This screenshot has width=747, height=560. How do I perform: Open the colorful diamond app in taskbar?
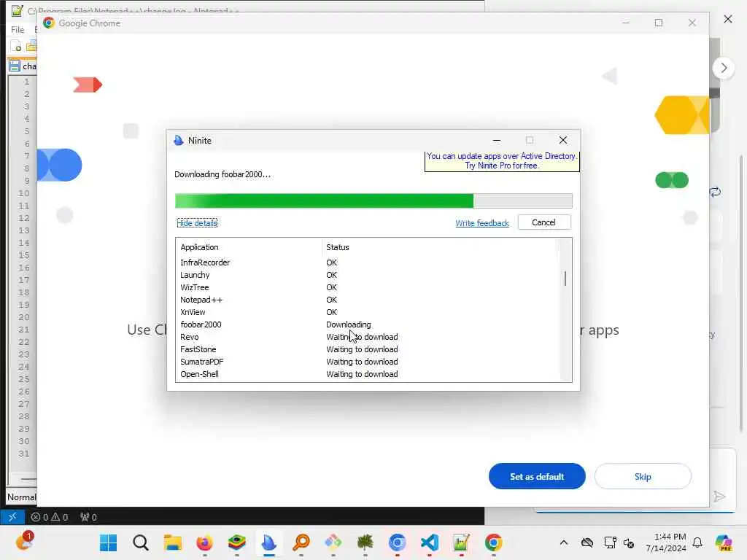coord(333,542)
